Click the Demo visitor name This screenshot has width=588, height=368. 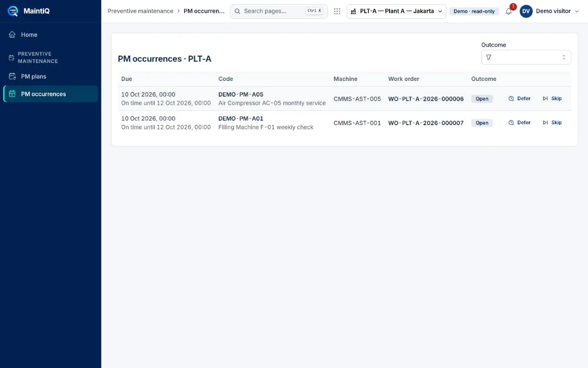553,11
